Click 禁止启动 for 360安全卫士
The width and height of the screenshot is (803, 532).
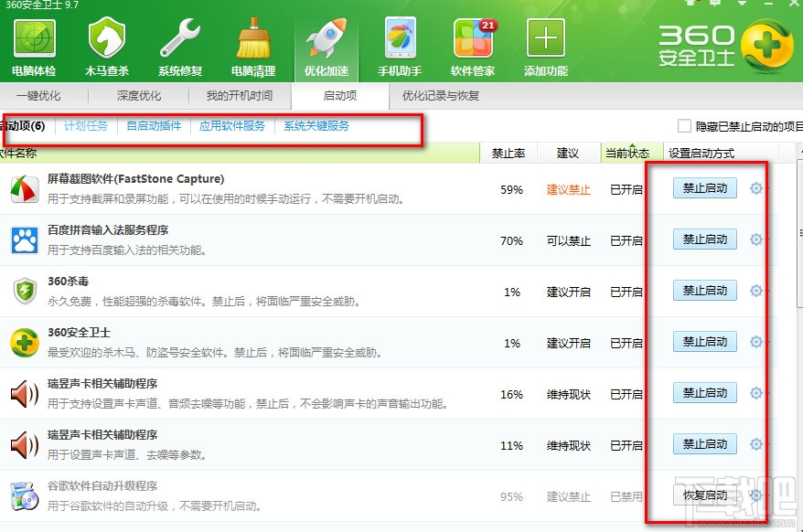point(704,342)
